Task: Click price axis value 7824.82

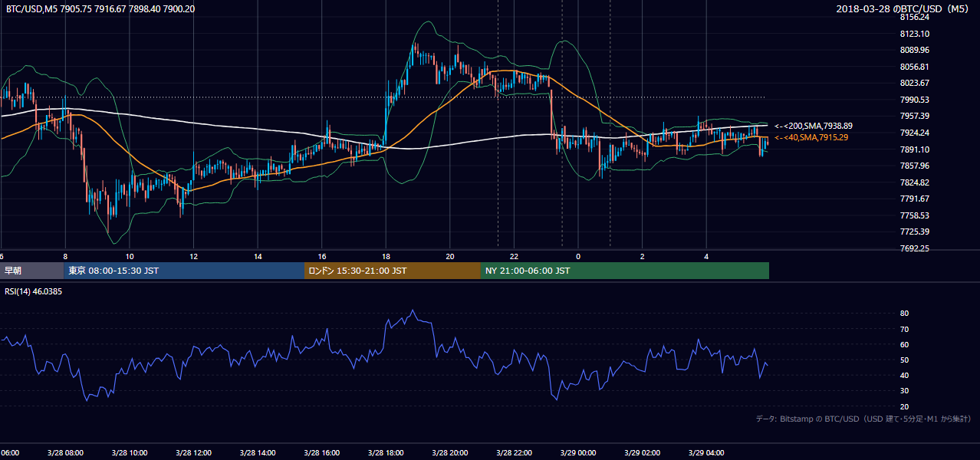Action: tap(915, 182)
